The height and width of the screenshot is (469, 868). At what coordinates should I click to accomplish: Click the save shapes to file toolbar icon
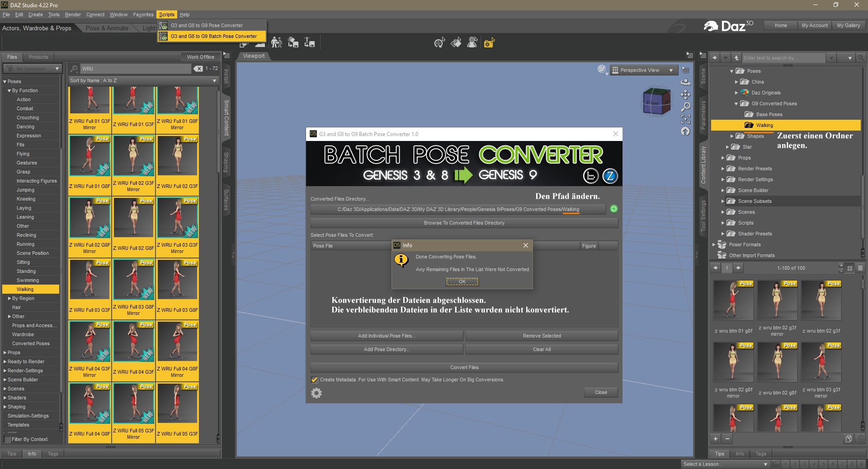tap(293, 42)
